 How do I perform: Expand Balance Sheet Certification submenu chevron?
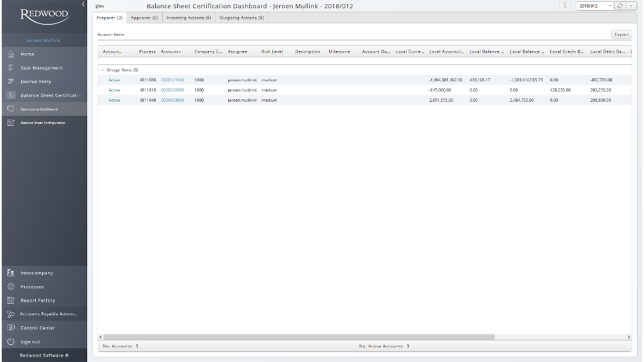click(80, 96)
